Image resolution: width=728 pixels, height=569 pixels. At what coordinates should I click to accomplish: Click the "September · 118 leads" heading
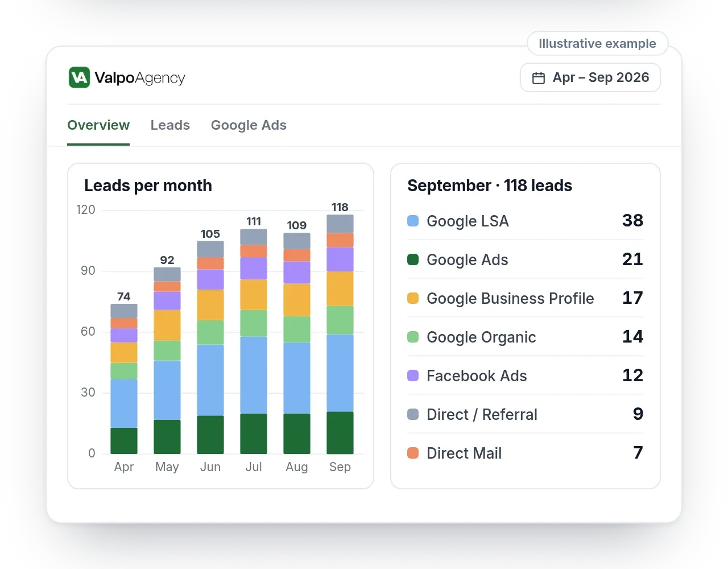[x=490, y=185]
